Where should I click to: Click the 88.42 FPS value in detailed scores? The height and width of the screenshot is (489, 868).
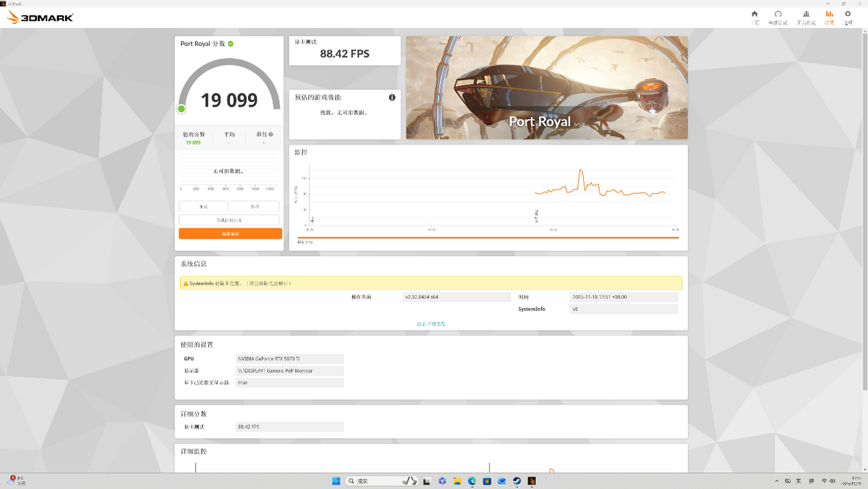click(x=290, y=427)
